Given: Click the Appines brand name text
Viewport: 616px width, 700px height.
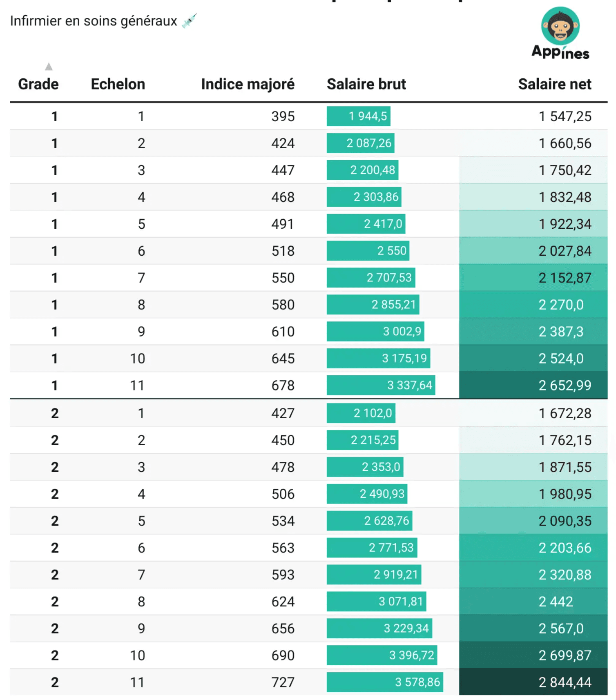Looking at the screenshot, I should click(560, 52).
